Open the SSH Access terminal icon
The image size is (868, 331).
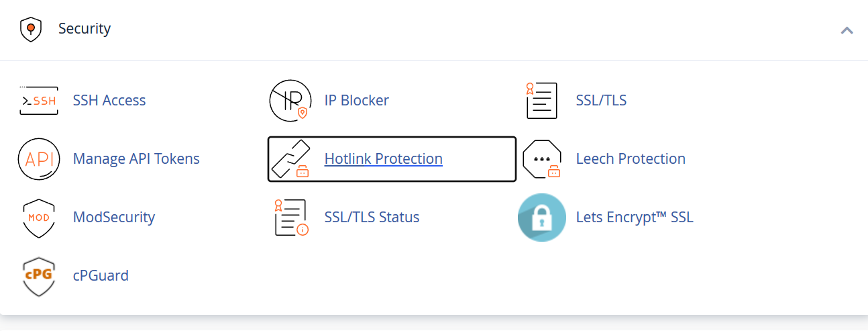tap(39, 101)
